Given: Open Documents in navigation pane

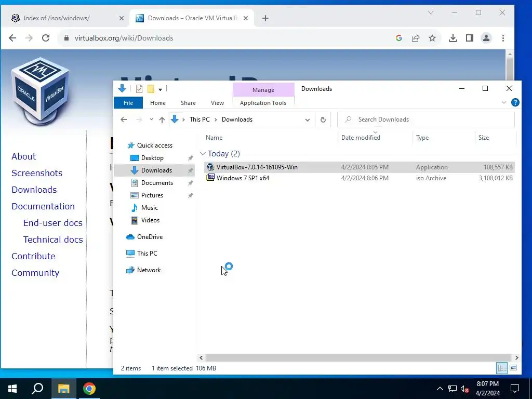Looking at the screenshot, I should [157, 183].
